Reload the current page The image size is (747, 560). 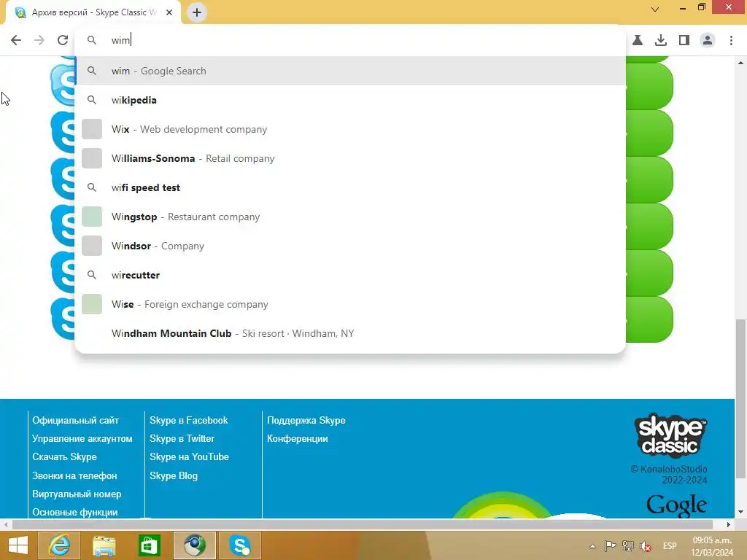(x=63, y=40)
